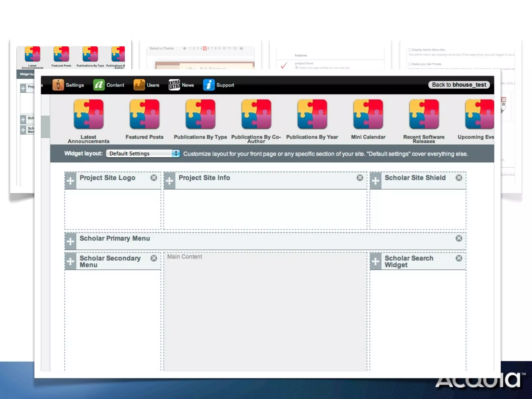Click the move handle on Project Site Logo
This screenshot has height=399, width=532.
pyautogui.click(x=70, y=181)
